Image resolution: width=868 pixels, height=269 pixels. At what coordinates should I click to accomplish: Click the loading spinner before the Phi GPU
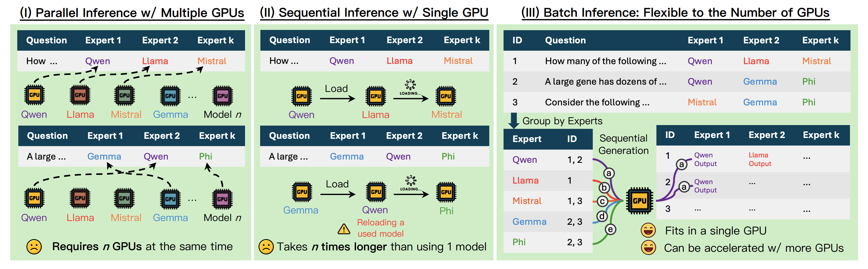pyautogui.click(x=411, y=180)
